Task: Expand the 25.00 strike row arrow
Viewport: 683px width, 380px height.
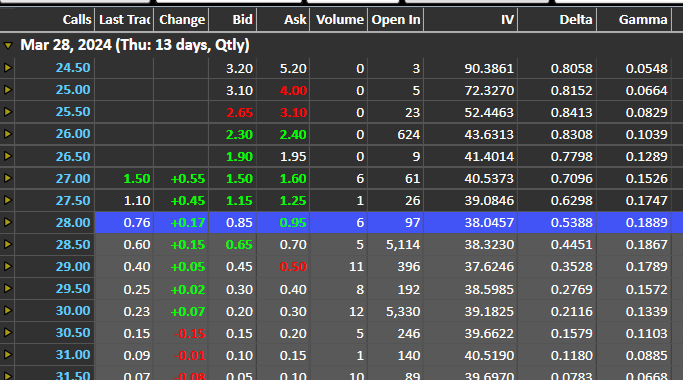Action: tap(7, 90)
